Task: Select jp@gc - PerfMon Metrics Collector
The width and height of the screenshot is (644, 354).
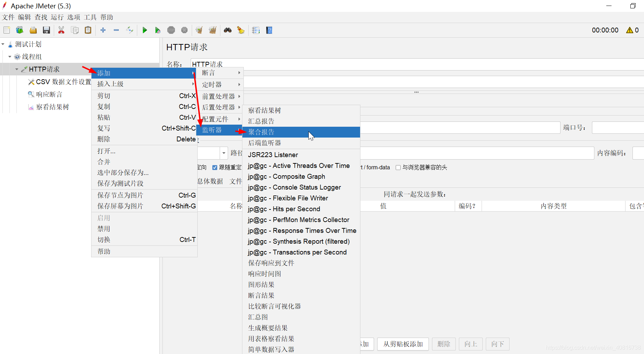Action: click(x=301, y=220)
